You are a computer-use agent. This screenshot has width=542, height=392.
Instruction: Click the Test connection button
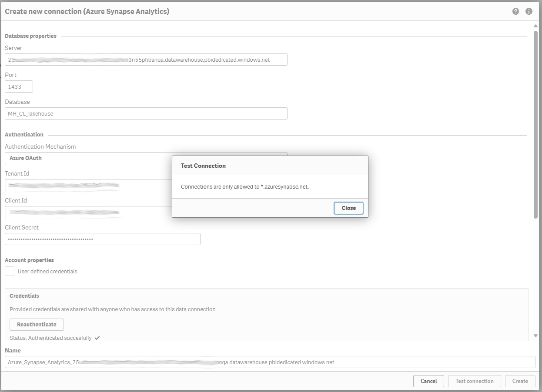point(474,381)
